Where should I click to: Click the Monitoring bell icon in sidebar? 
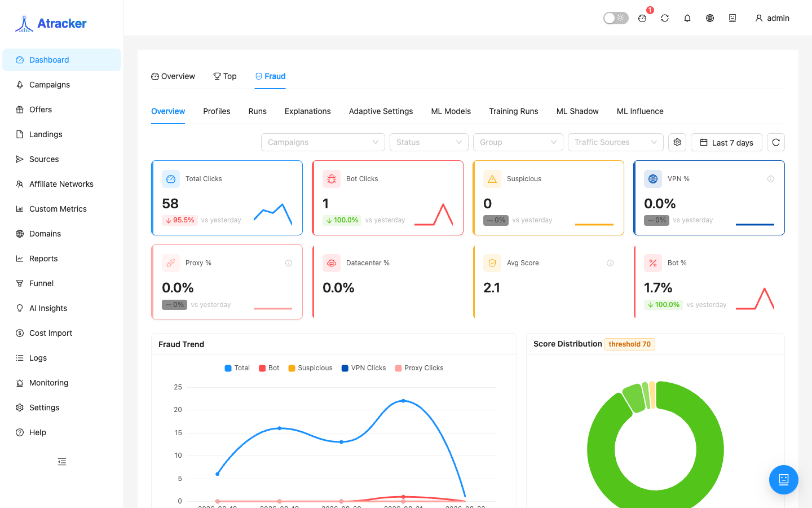click(x=20, y=383)
